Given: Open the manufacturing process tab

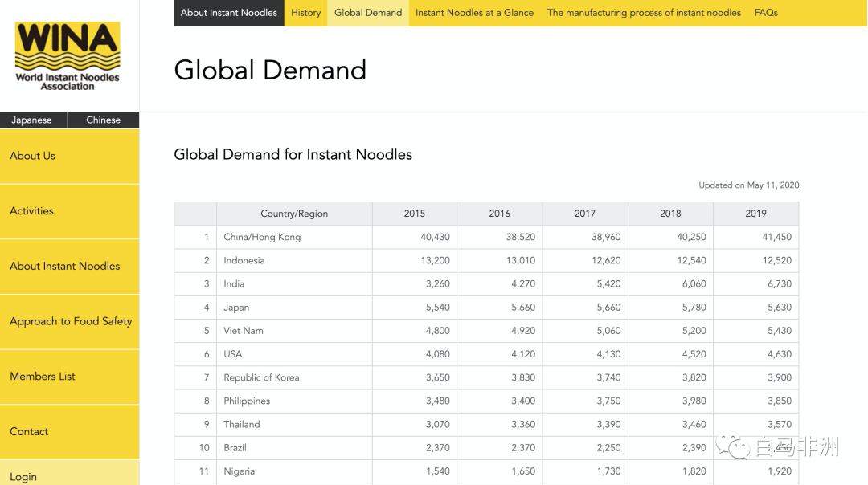Looking at the screenshot, I should click(x=644, y=13).
